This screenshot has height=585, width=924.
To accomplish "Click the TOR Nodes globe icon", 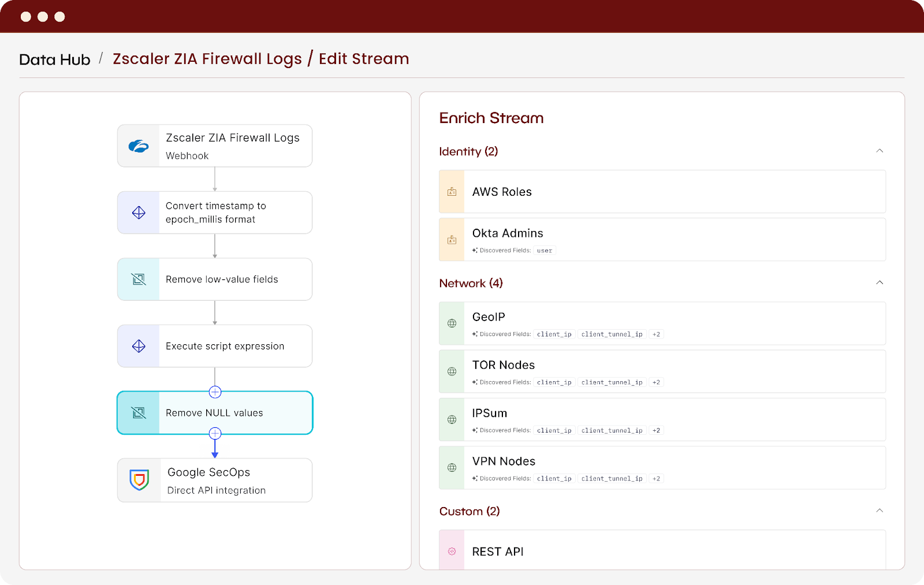I will [452, 371].
